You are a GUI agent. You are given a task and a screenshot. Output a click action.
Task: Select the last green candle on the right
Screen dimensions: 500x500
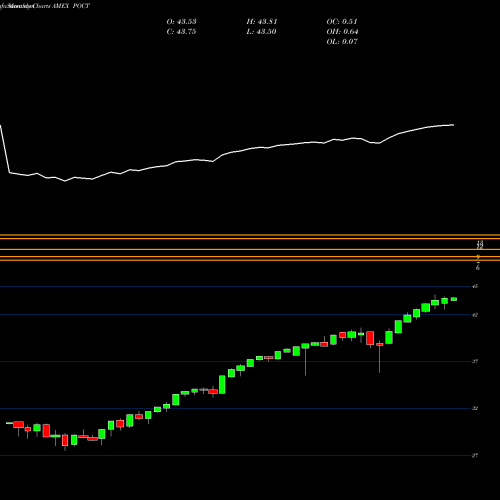pos(454,299)
